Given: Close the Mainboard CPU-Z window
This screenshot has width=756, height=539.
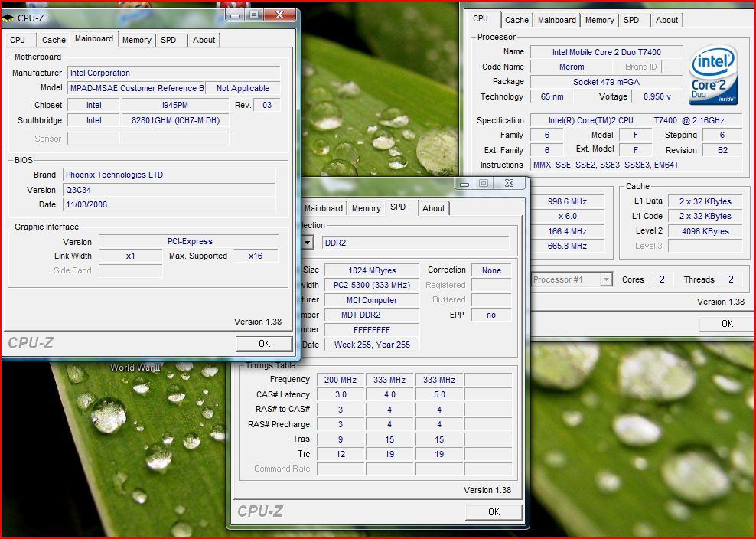Looking at the screenshot, I should (x=279, y=15).
